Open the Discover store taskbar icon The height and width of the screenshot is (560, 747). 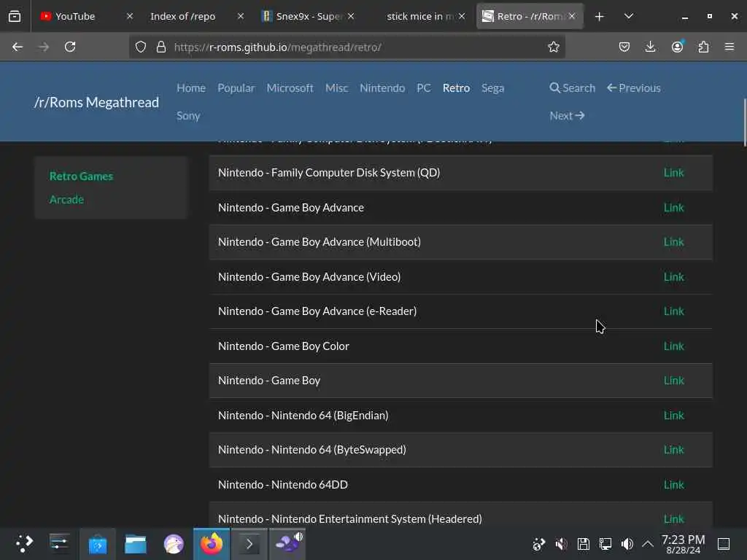point(98,543)
